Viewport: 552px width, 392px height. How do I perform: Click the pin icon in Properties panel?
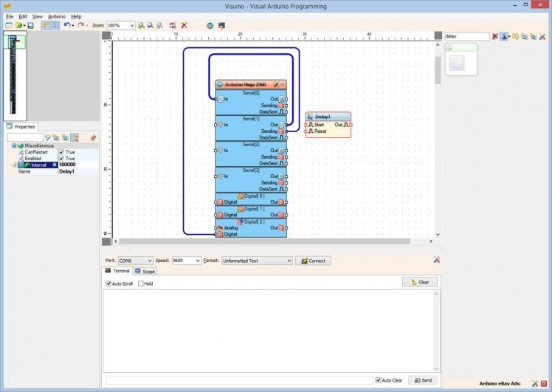93,137
